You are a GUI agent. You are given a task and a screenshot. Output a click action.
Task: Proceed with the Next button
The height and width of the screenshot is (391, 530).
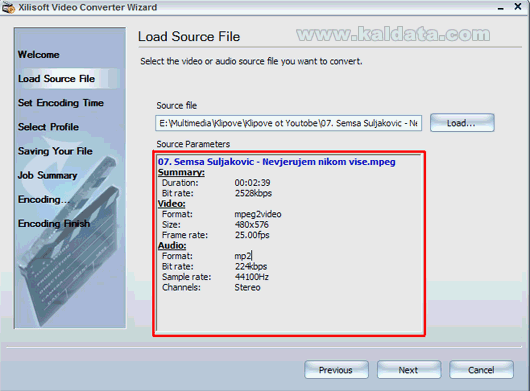(x=409, y=370)
